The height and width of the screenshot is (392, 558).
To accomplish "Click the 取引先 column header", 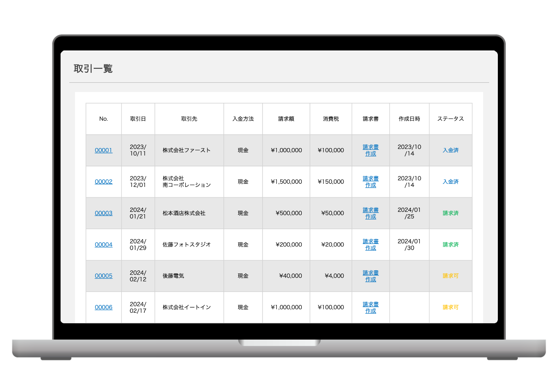I will (x=189, y=119).
